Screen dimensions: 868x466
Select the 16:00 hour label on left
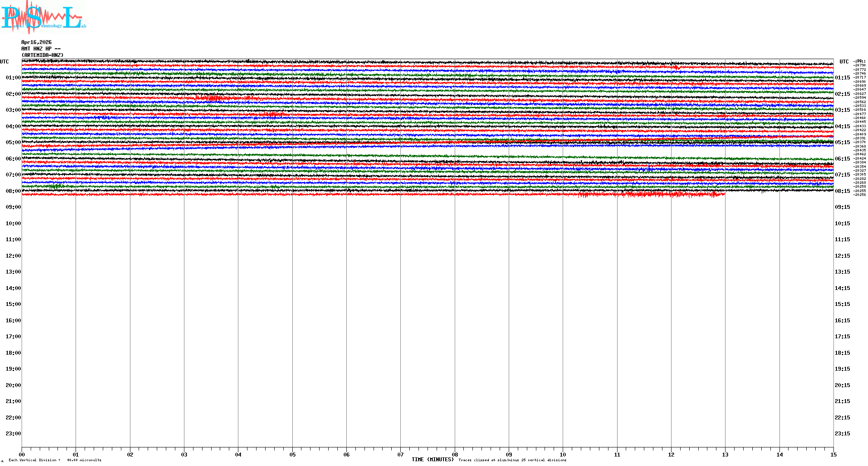point(13,321)
